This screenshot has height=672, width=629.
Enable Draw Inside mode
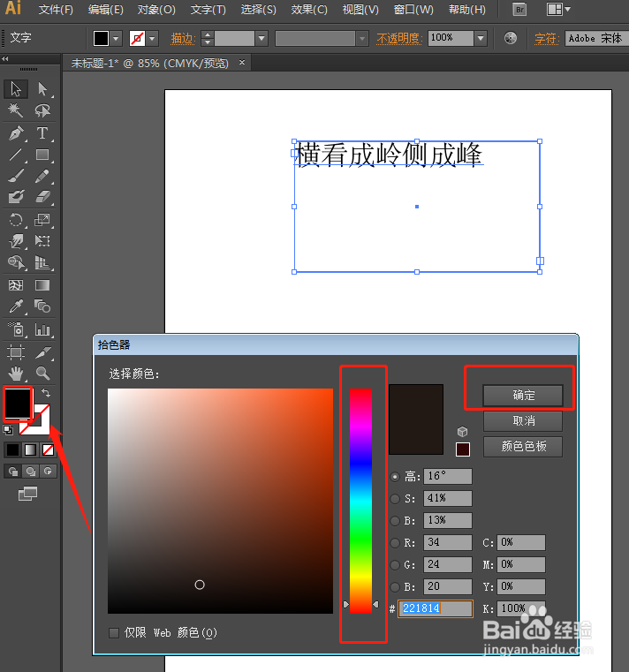[48, 472]
